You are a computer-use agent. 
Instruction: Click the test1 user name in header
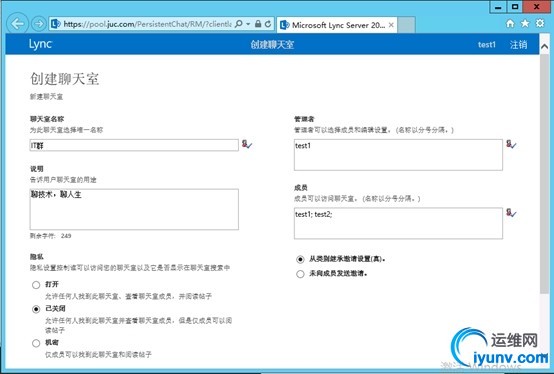[487, 44]
